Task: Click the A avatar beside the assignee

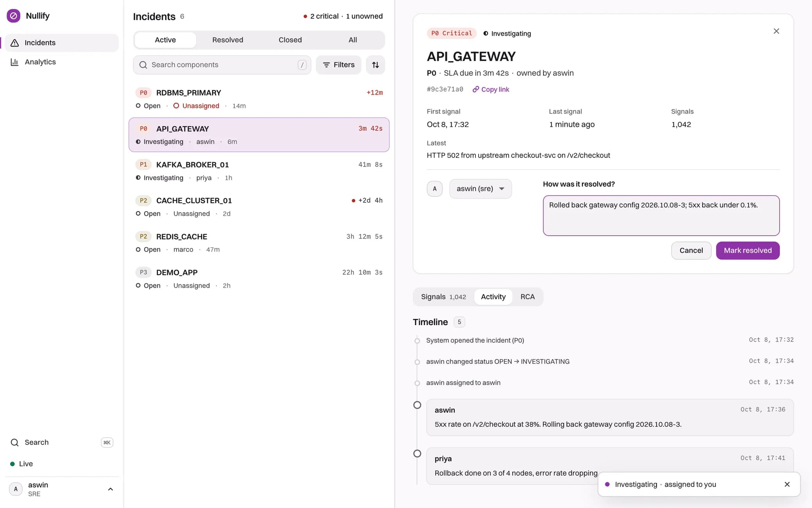Action: coord(434,189)
